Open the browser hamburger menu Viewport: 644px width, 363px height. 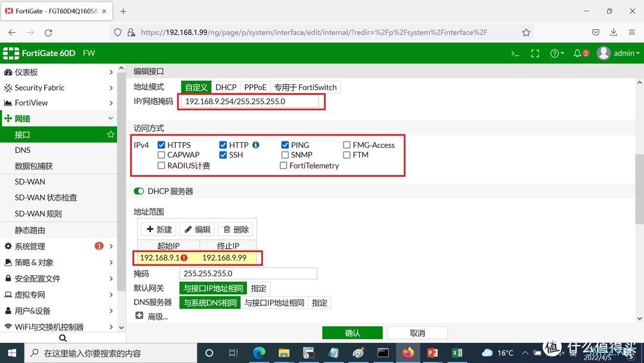(x=631, y=32)
